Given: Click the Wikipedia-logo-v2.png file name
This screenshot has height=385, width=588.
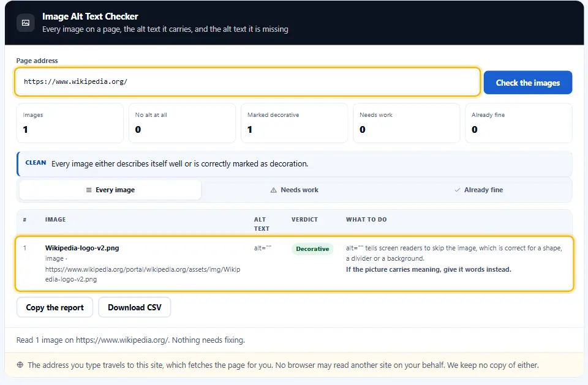Looking at the screenshot, I should [82, 248].
